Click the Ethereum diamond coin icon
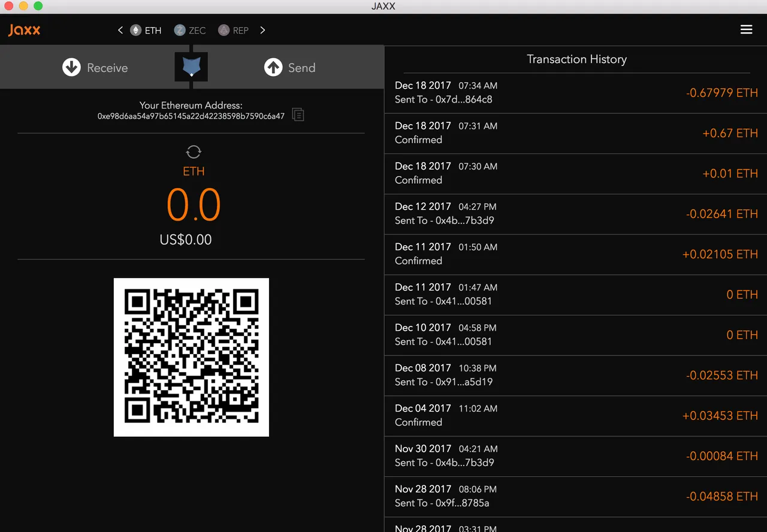The height and width of the screenshot is (532, 767). tap(135, 30)
